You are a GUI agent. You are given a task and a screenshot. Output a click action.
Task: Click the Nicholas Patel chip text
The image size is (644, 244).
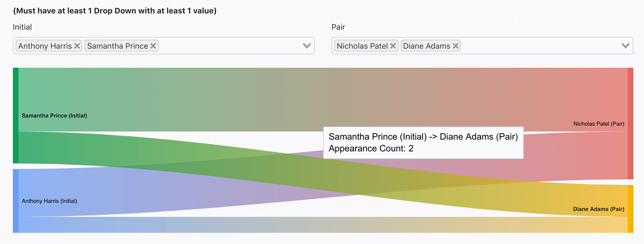[362, 46]
